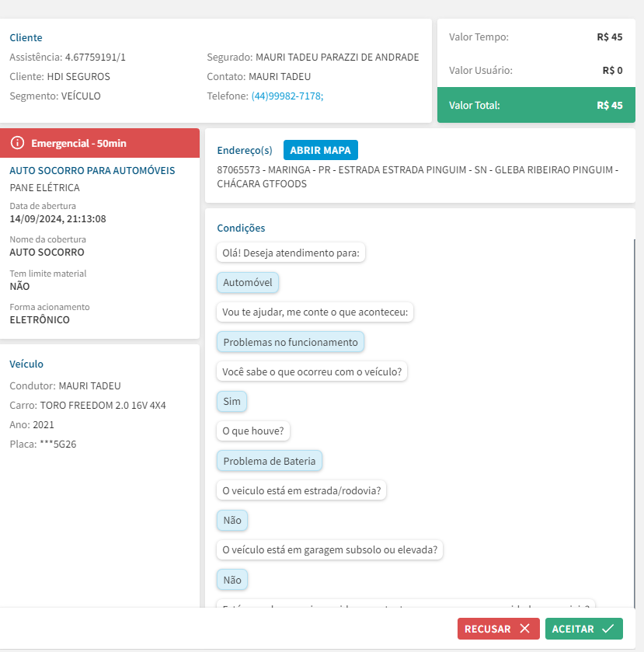
Task: Select the Sim answer bubble
Action: [x=232, y=402]
